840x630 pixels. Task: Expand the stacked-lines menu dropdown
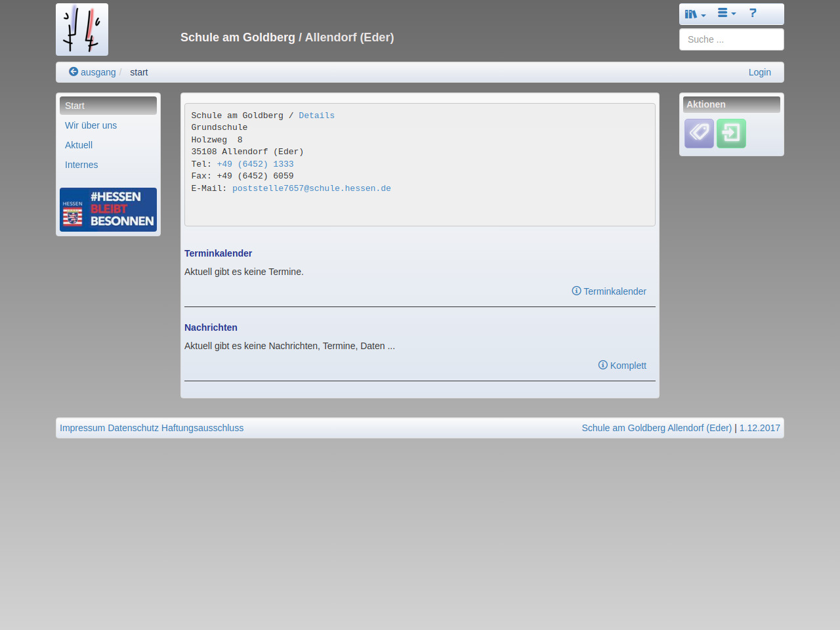coord(726,13)
